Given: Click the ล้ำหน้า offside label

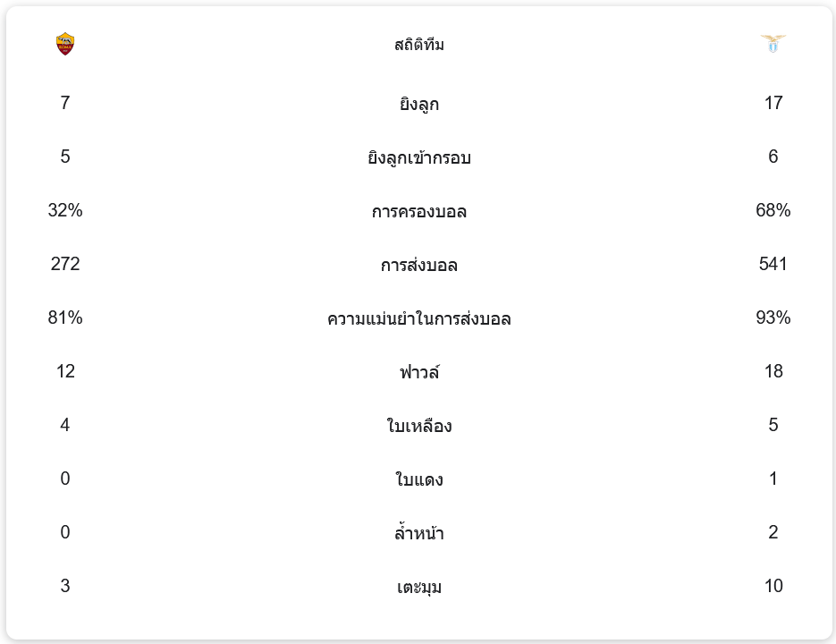Looking at the screenshot, I should coord(418,533).
